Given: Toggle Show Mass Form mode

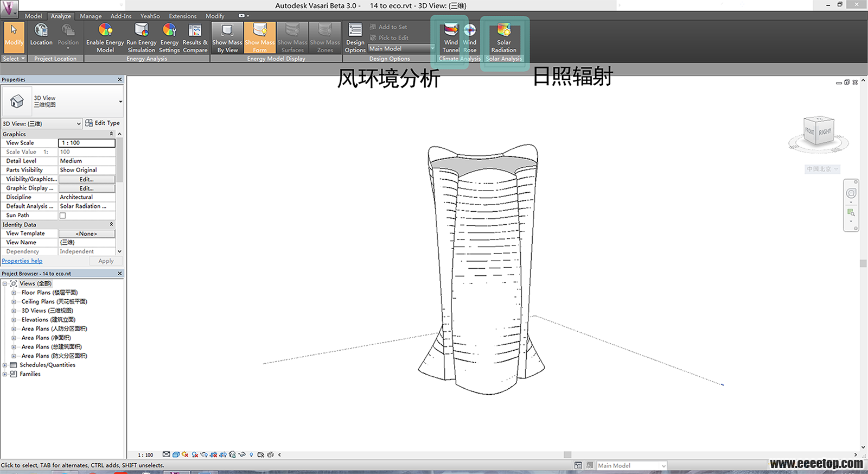Looking at the screenshot, I should [260, 37].
